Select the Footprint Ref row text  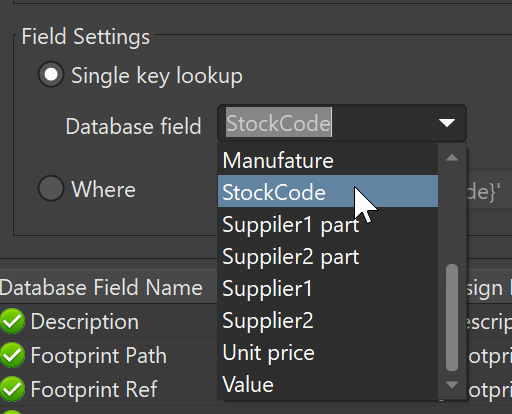pyautogui.click(x=94, y=389)
